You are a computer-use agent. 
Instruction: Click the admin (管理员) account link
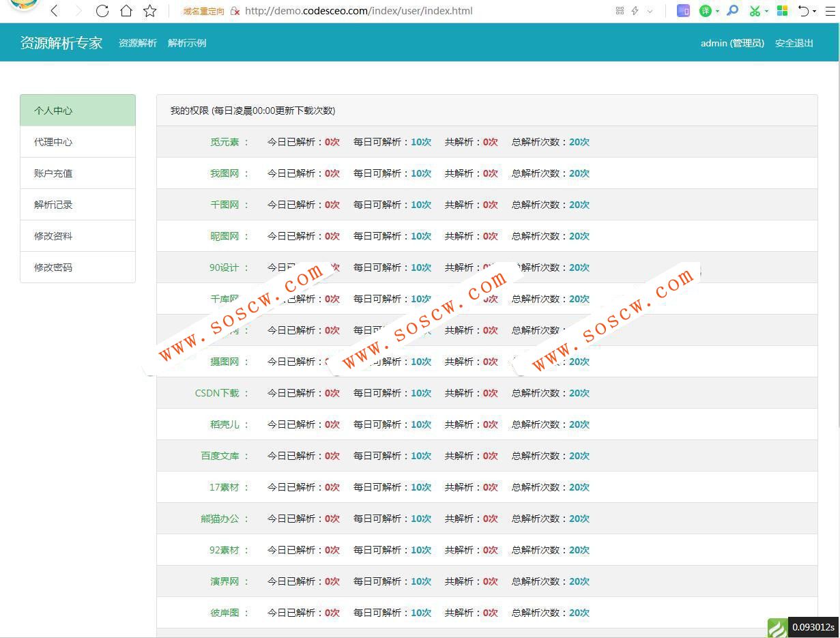(x=732, y=43)
